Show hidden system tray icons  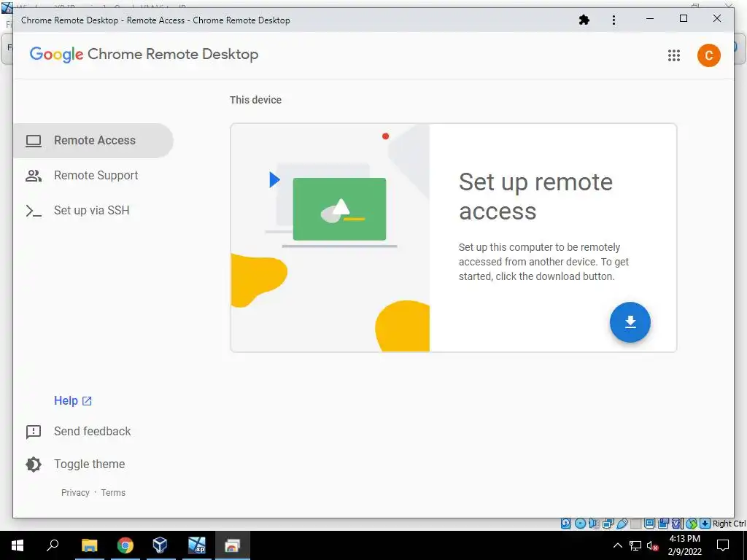[x=617, y=545]
